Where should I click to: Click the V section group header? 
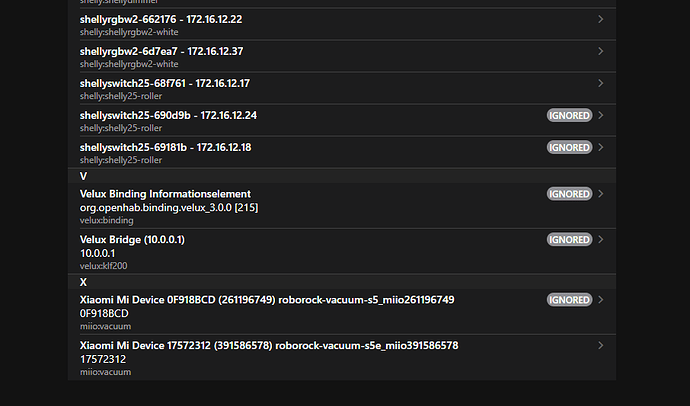click(x=342, y=176)
